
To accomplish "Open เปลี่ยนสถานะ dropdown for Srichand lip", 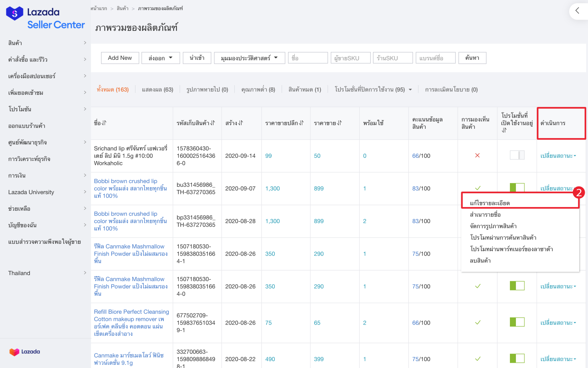I will [558, 156].
